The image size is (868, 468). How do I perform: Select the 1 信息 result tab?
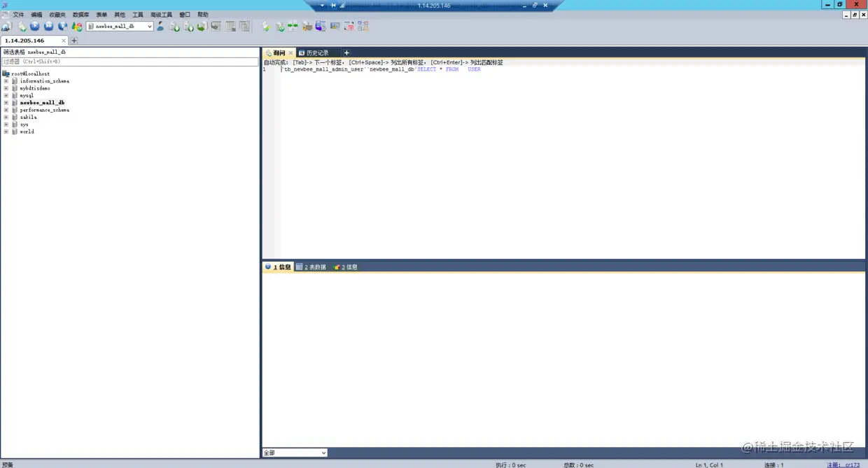click(x=278, y=267)
